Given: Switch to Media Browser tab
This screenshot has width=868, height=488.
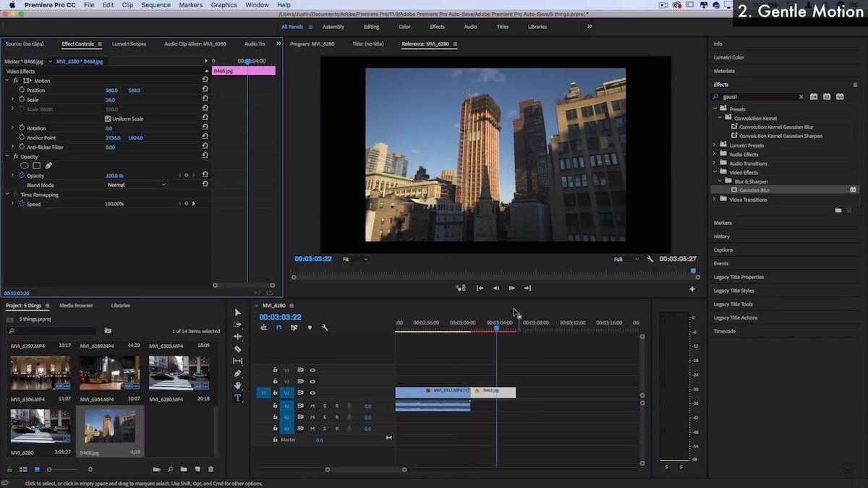Looking at the screenshot, I should (76, 306).
